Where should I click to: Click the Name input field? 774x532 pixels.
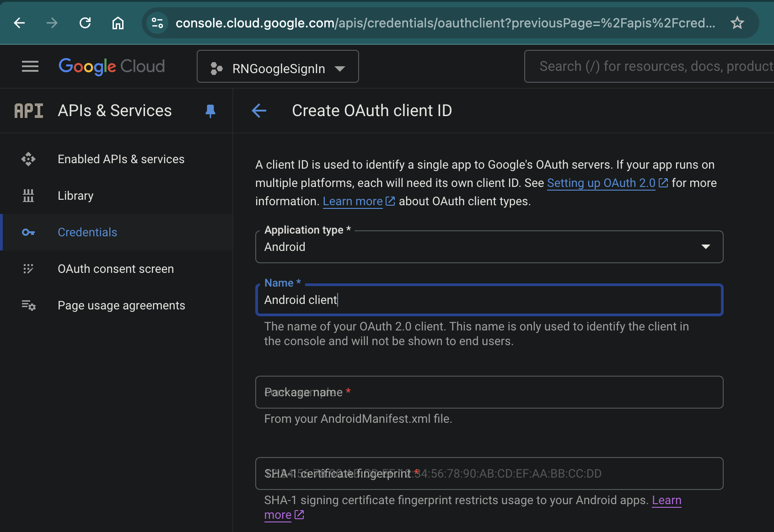489,300
